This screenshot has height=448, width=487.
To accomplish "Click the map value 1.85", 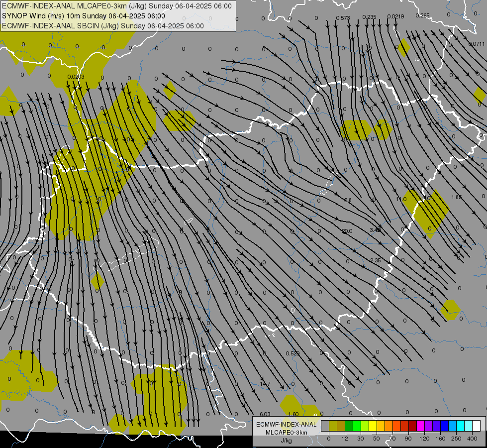I will 457,197.
